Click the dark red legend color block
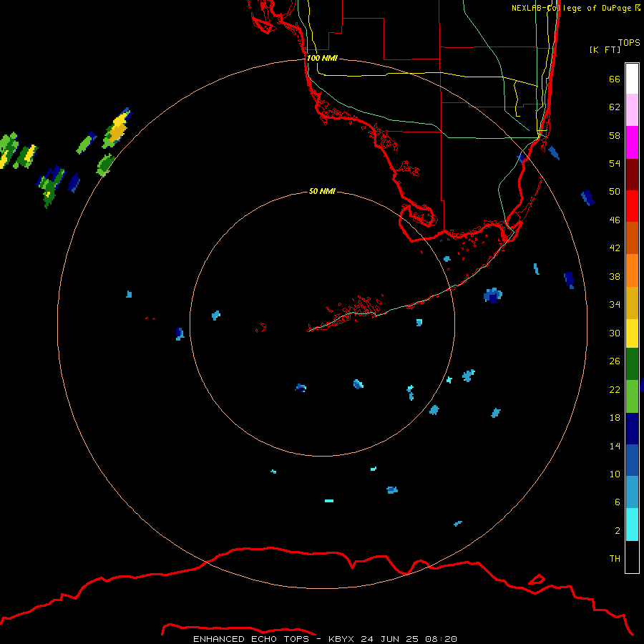Screen dimensions: 644x644 pos(632,175)
